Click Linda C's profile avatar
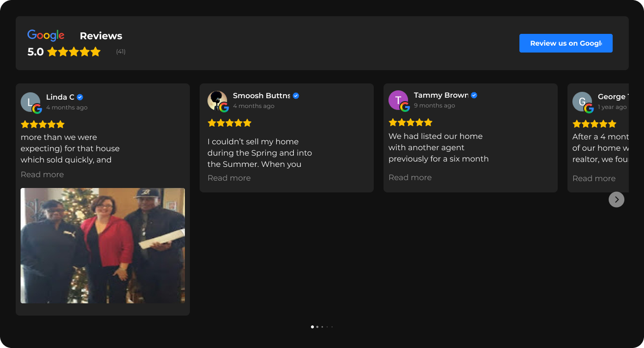 [x=30, y=102]
